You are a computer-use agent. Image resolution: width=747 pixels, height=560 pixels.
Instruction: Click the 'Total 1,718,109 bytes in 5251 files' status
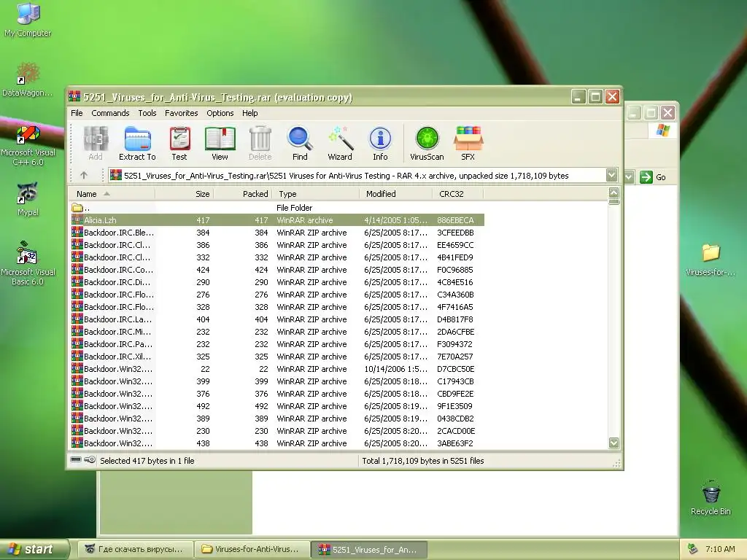pyautogui.click(x=422, y=461)
